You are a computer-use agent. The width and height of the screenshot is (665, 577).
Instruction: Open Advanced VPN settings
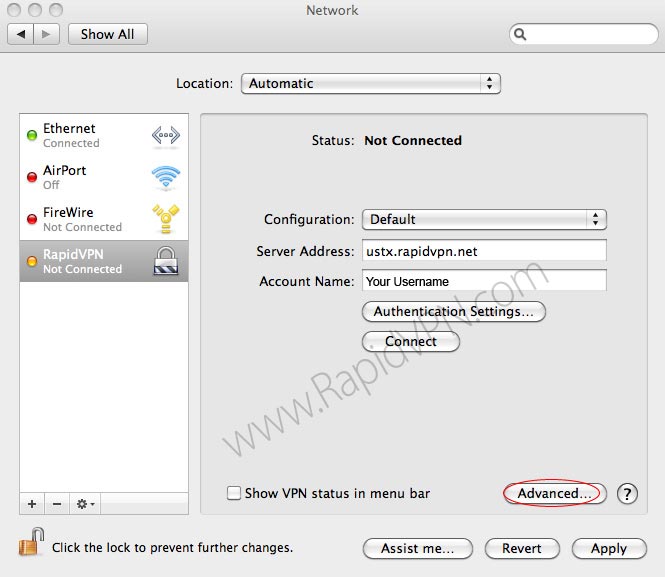click(x=555, y=493)
